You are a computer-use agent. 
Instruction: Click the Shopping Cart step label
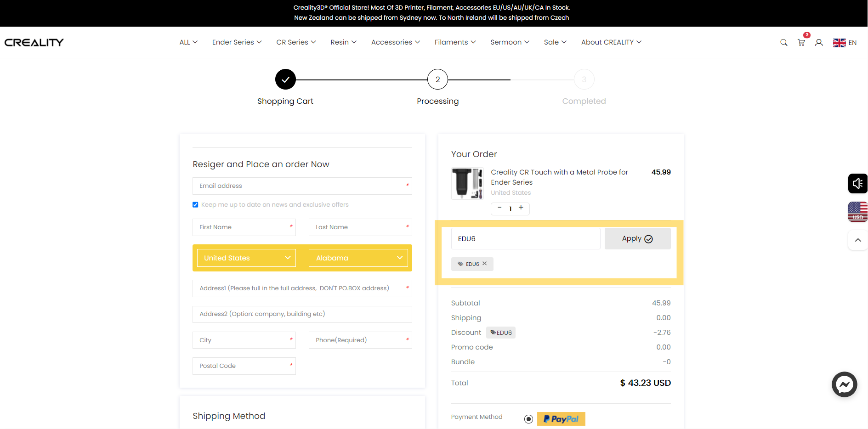click(x=285, y=101)
